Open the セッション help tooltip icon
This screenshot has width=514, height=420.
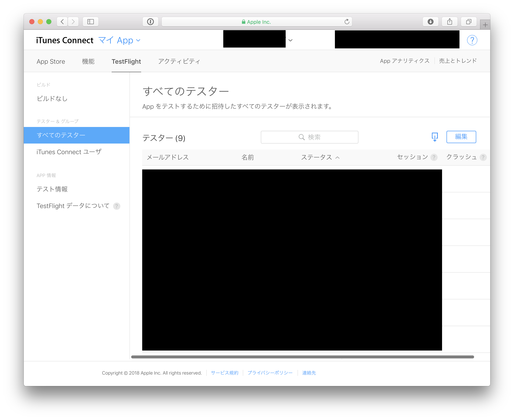click(x=434, y=157)
